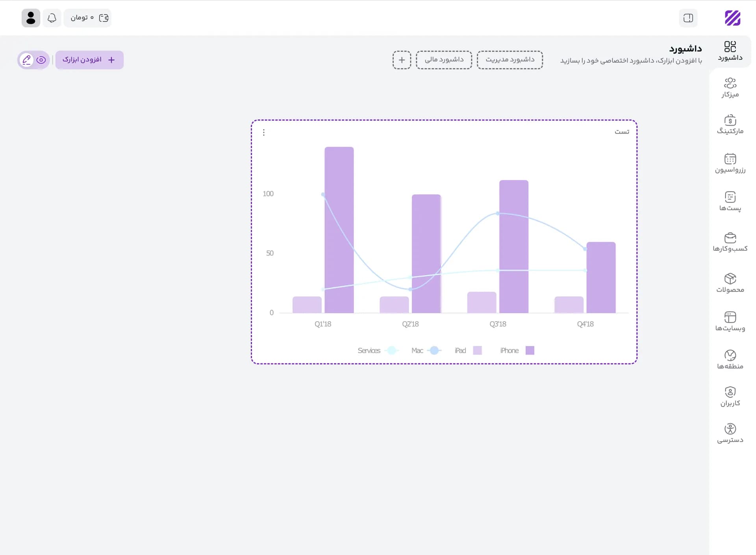Select the داشبورد مالی tab
756x555 pixels.
[x=444, y=60]
